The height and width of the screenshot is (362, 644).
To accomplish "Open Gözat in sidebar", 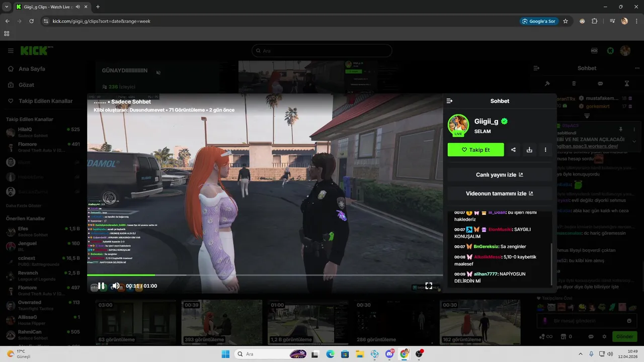I will [x=26, y=85].
